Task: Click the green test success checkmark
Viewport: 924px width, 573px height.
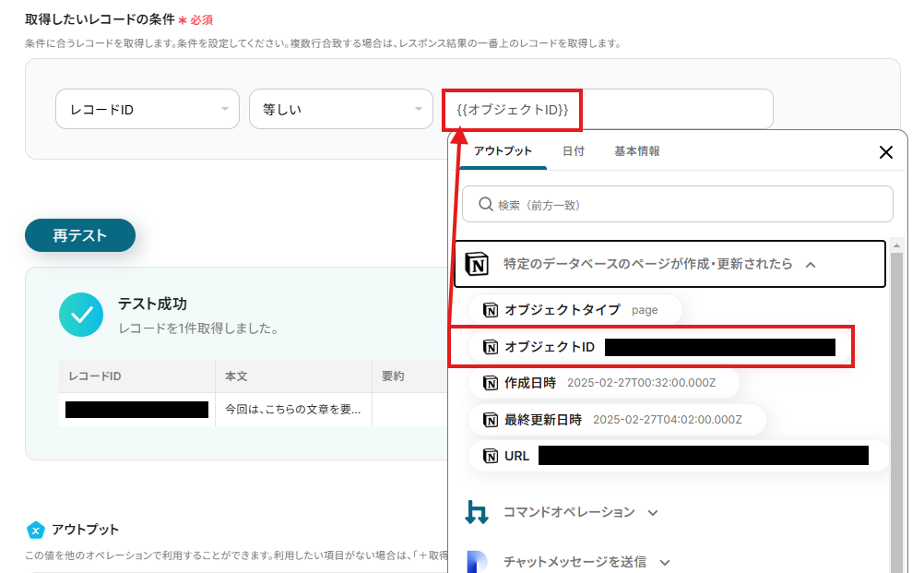Action: point(81,315)
